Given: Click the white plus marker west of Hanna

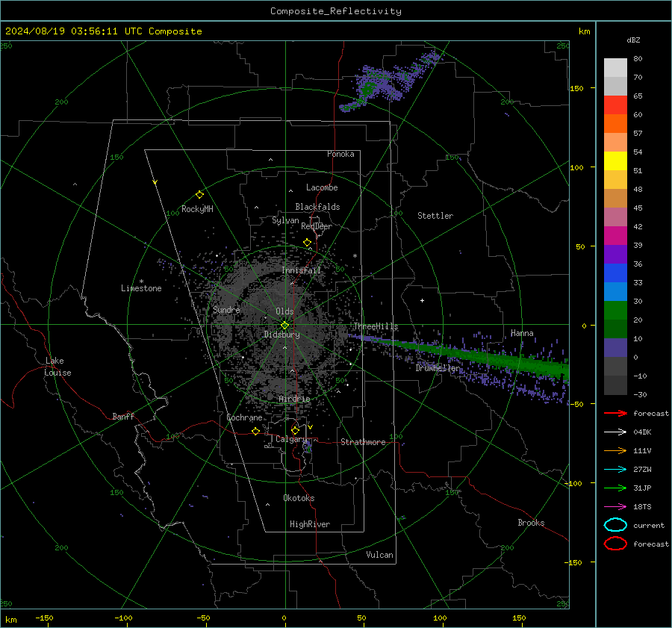Looking at the screenshot, I should click(x=422, y=300).
